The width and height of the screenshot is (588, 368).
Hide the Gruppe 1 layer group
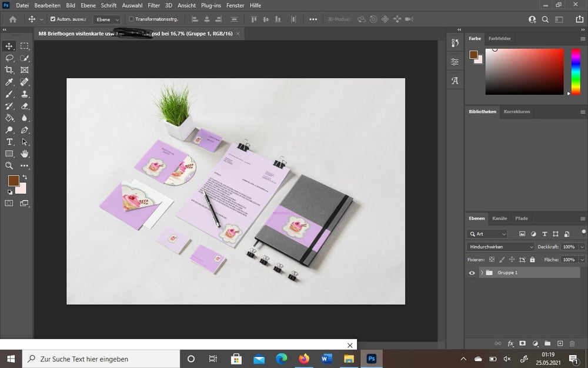click(472, 273)
